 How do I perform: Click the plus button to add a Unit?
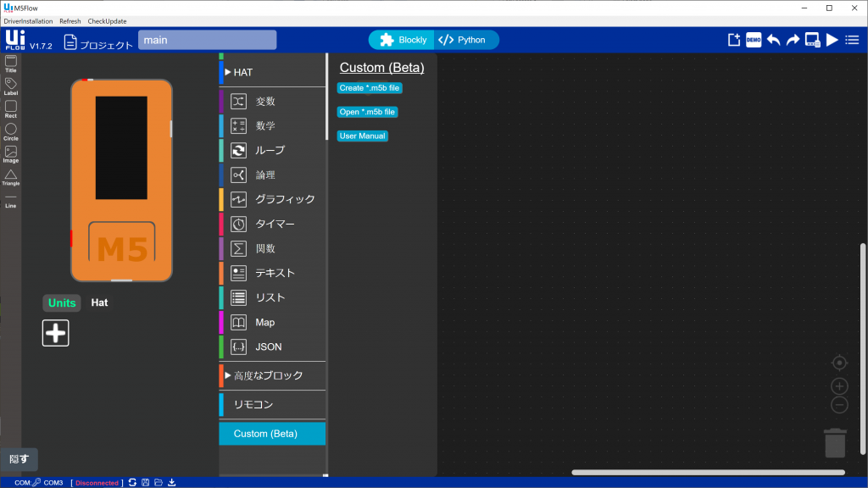[x=55, y=332]
